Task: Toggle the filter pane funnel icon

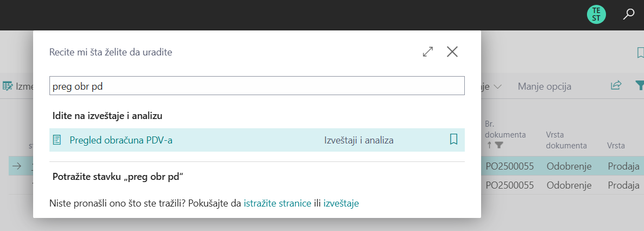Action: pyautogui.click(x=640, y=86)
